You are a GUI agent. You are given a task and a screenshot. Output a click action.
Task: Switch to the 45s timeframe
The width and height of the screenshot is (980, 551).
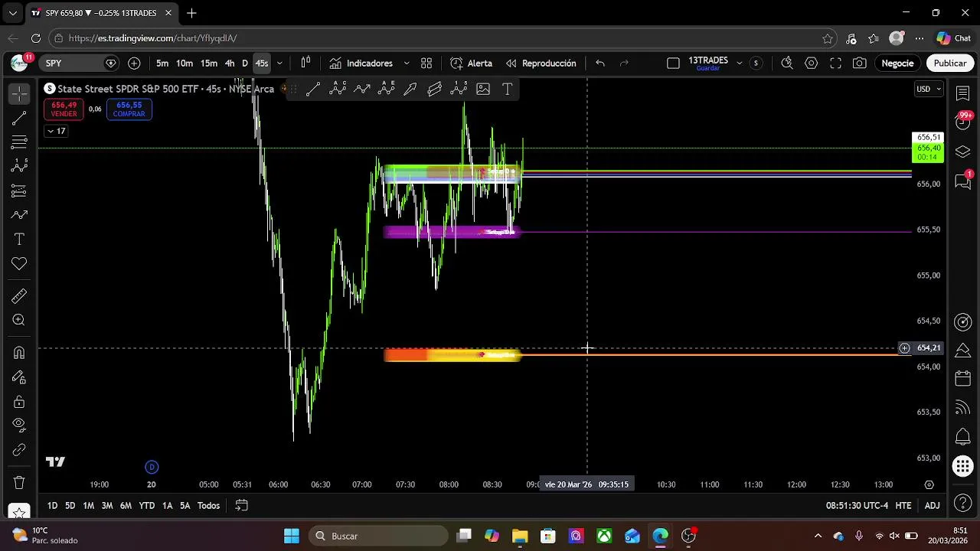coord(262,63)
